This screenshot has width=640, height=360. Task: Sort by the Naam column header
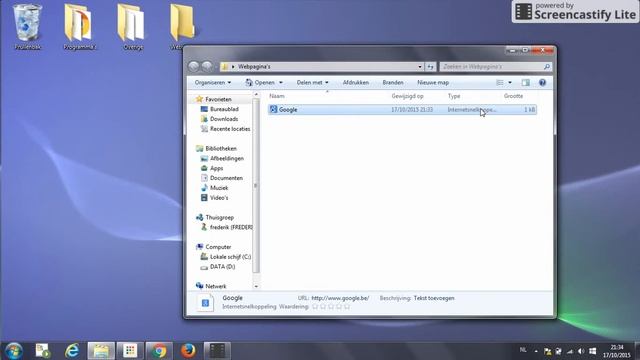click(x=277, y=96)
